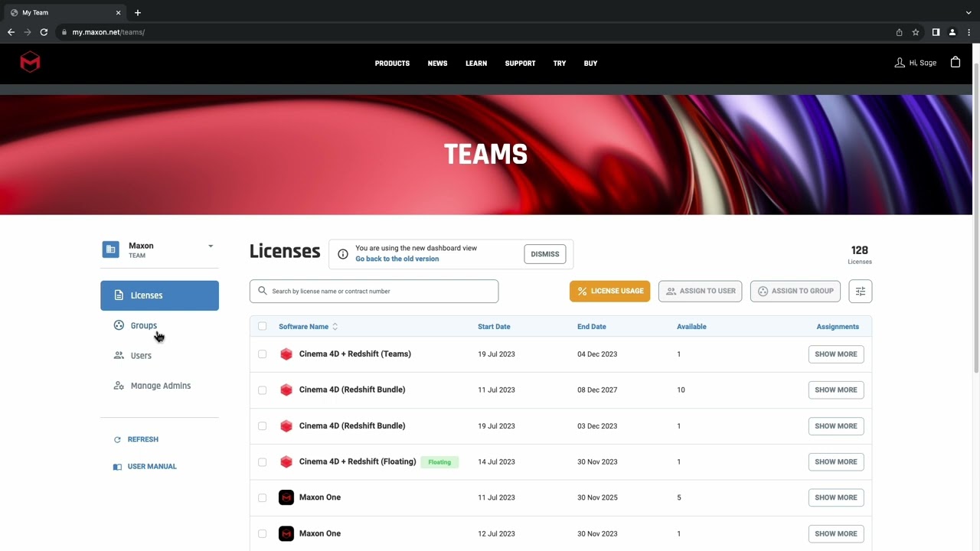Check the Cinema 4D (Redshift Bundle) 11 Jul checkbox

point(263,390)
